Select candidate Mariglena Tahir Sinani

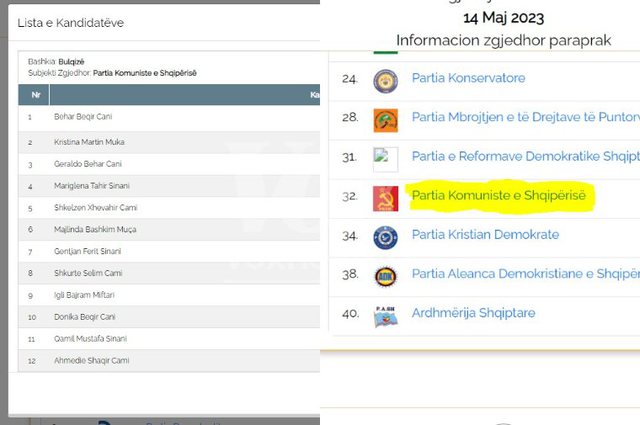(91, 186)
